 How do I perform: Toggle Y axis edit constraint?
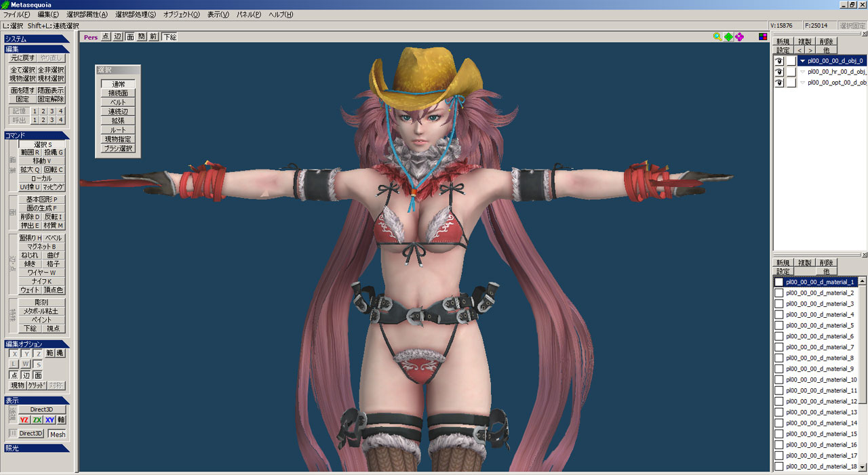pos(26,354)
